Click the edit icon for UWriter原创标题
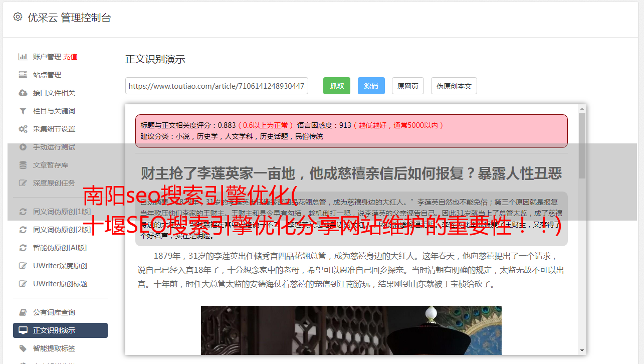 (23, 284)
